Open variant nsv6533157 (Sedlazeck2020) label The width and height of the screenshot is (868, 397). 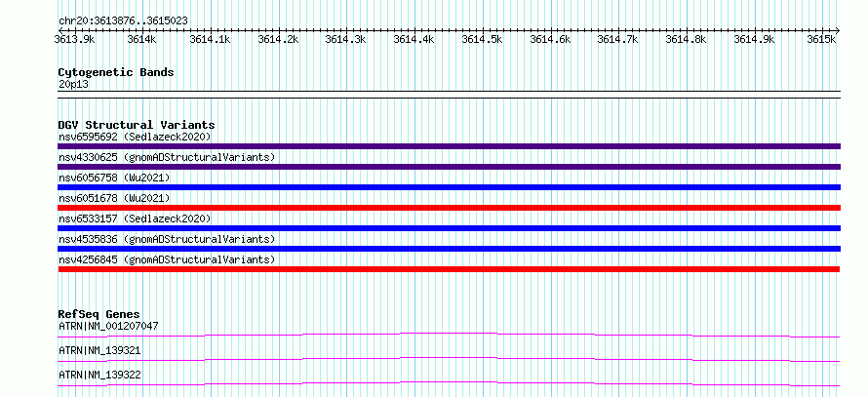135,218
